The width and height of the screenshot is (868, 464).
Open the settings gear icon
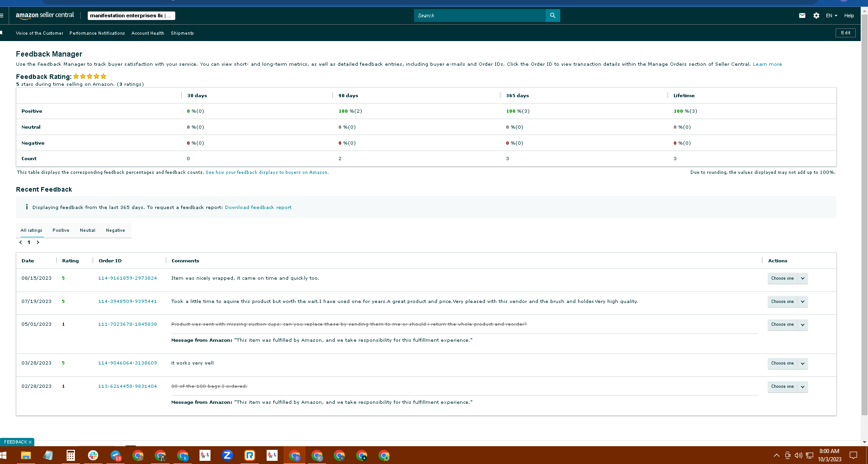click(816, 16)
